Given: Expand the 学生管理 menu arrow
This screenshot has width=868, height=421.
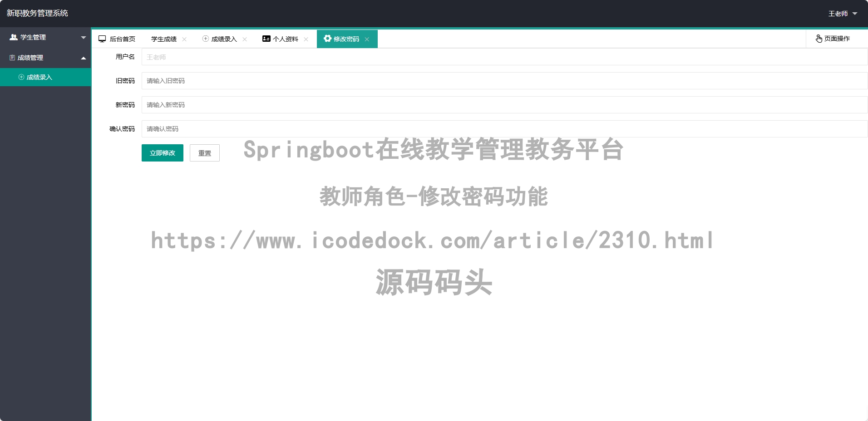Looking at the screenshot, I should click(84, 38).
